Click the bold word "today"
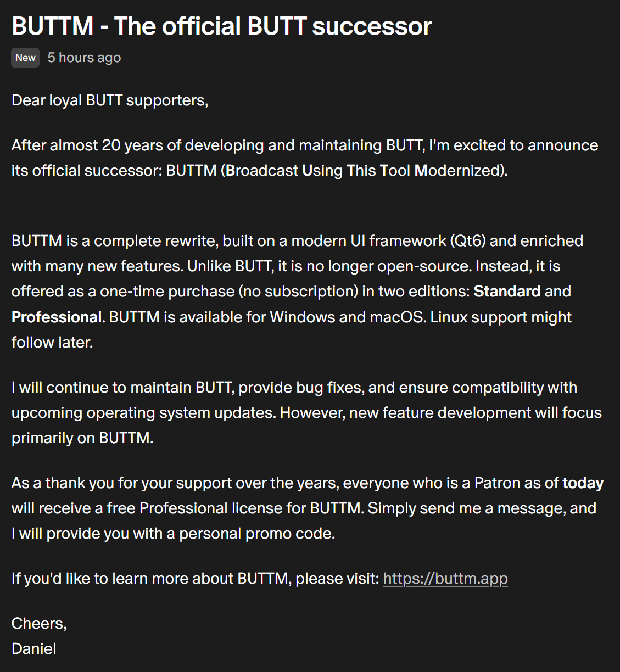The width and height of the screenshot is (620, 672). tap(583, 483)
